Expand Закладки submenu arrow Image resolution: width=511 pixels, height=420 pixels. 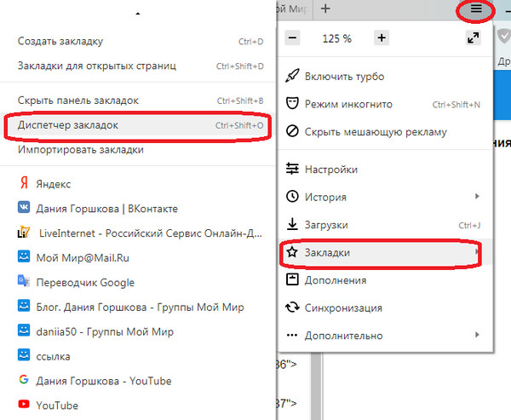coord(477,251)
